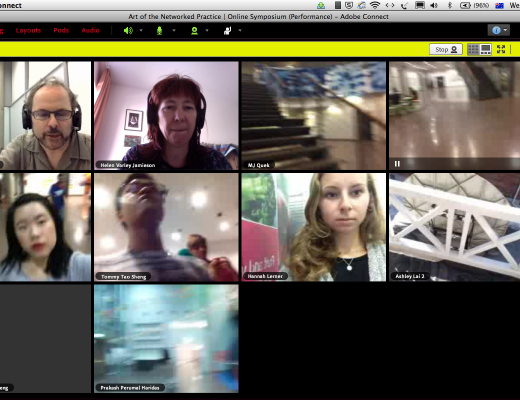Open the blue info help button

(499, 30)
